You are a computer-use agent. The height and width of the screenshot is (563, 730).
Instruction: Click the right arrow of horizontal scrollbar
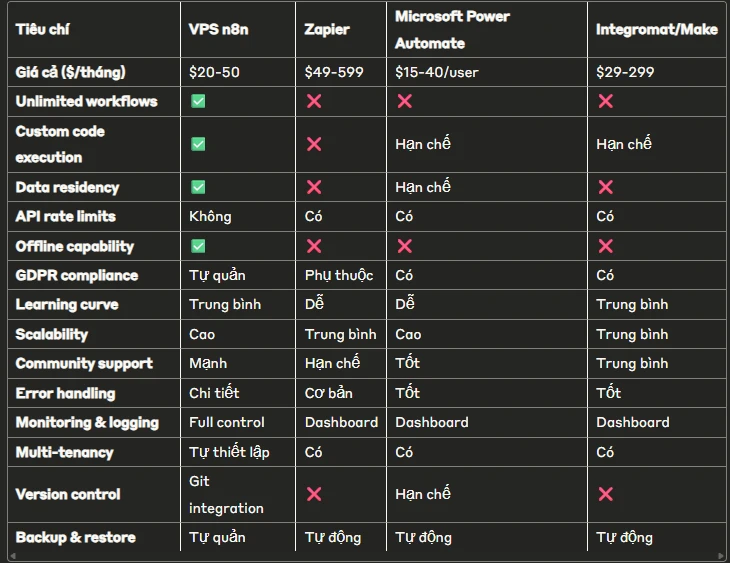[721, 556]
